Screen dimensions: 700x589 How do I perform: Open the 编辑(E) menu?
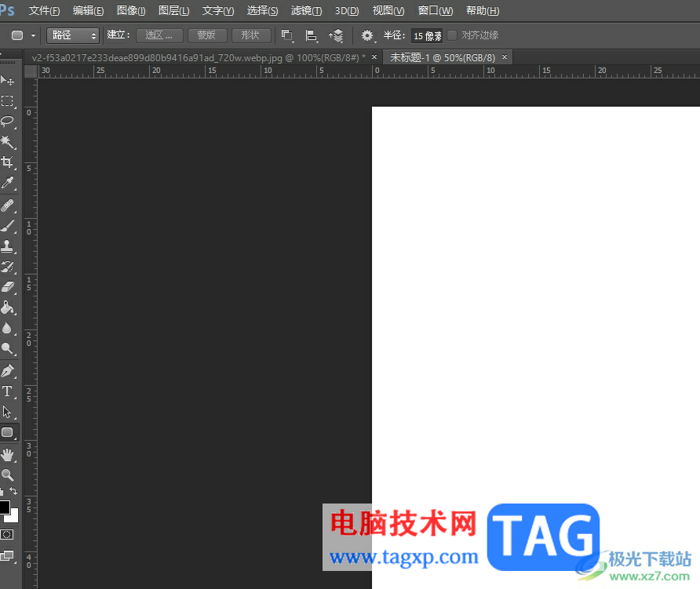(x=88, y=10)
